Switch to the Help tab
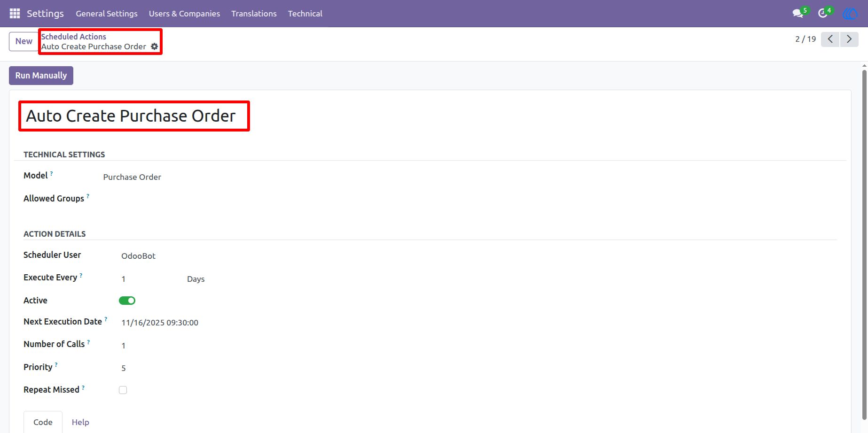 tap(80, 422)
